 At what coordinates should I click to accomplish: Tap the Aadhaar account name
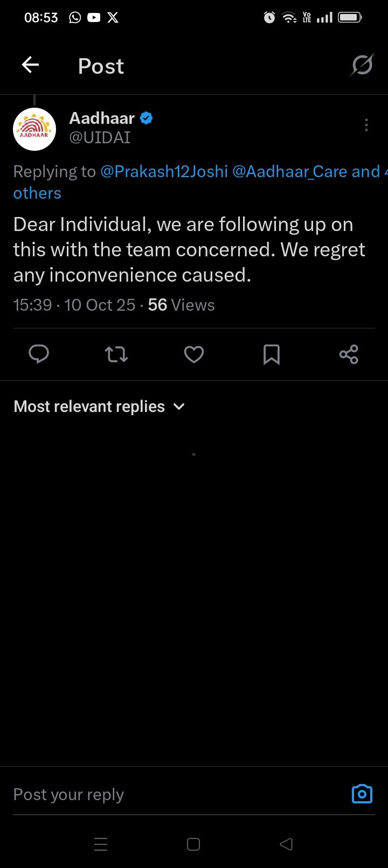click(x=102, y=118)
